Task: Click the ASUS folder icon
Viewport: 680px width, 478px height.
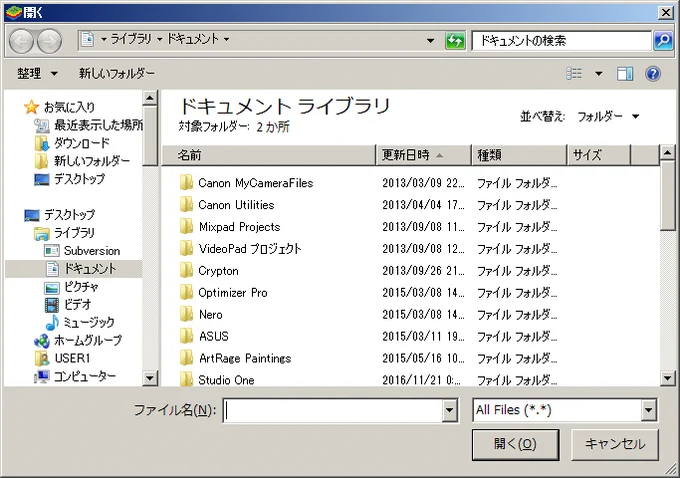Action: 186,336
